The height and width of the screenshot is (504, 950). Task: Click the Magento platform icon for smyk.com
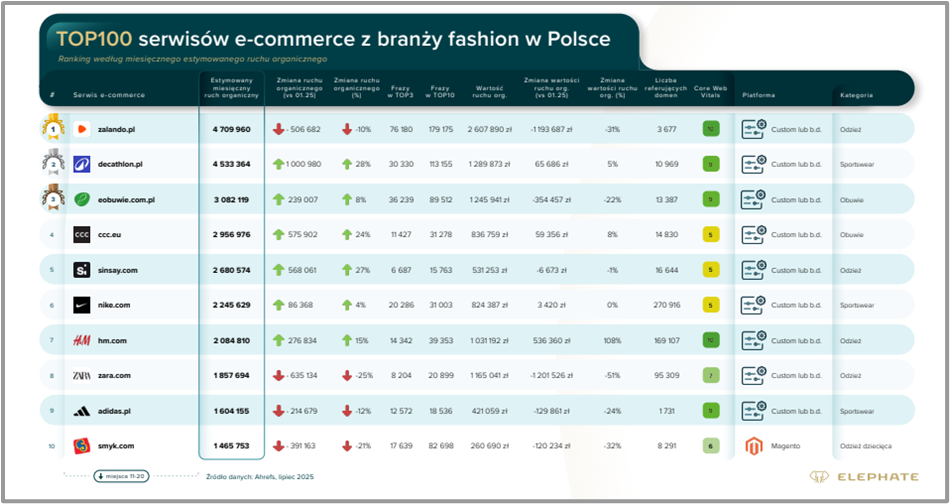[x=752, y=446]
